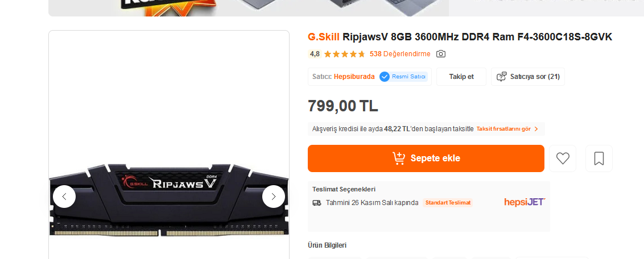Click the delivery truck icon
644x259 pixels.
pyautogui.click(x=317, y=203)
